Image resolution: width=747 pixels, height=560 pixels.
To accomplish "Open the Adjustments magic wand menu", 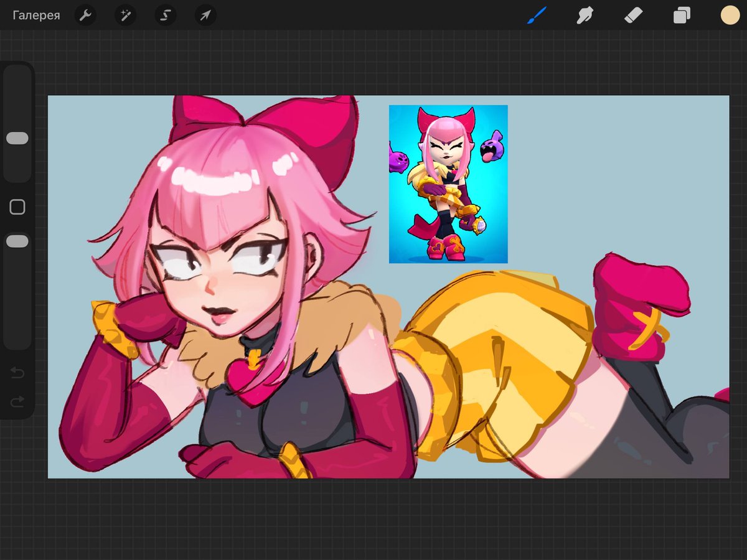I will point(125,15).
